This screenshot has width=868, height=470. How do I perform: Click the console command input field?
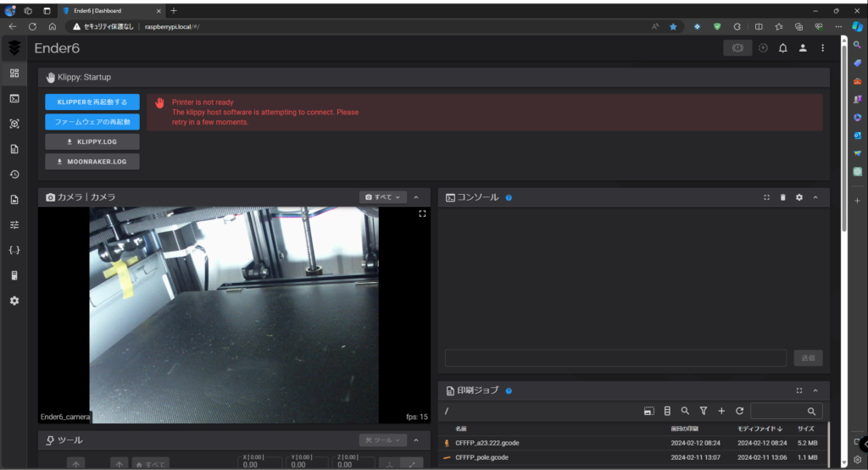click(615, 357)
